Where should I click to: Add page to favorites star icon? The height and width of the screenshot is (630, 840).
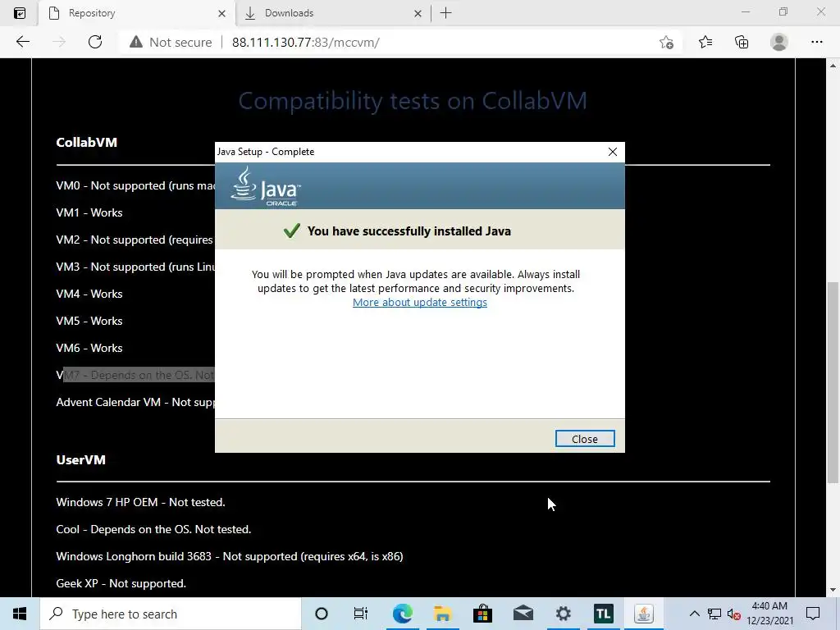666,43
